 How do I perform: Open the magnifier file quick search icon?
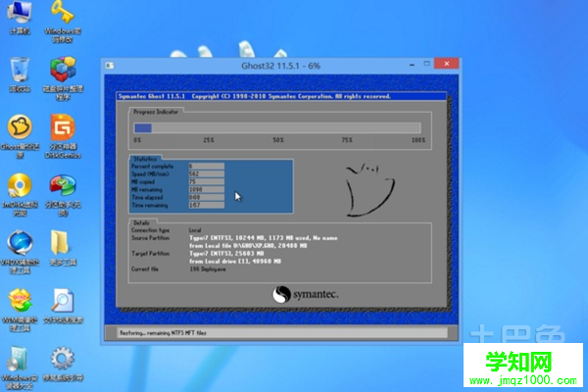pyautogui.click(x=63, y=306)
